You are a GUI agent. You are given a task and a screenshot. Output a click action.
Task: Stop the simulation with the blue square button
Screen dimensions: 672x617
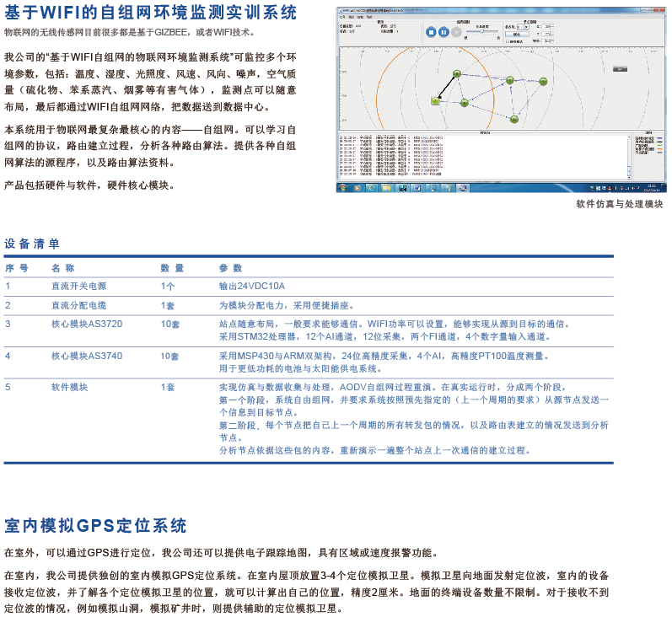pos(431,32)
